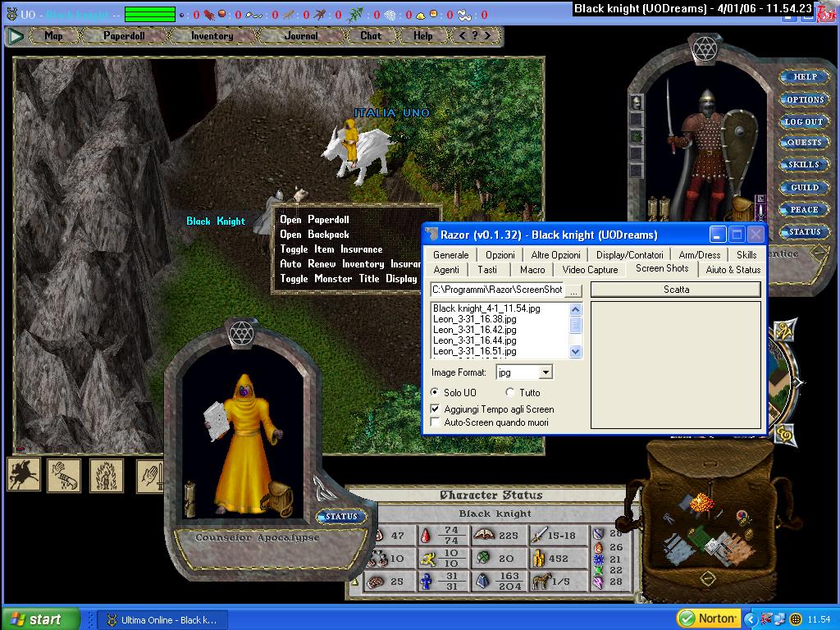Click the green plant reagent icon in title bar
840x630 pixels.
tap(354, 15)
